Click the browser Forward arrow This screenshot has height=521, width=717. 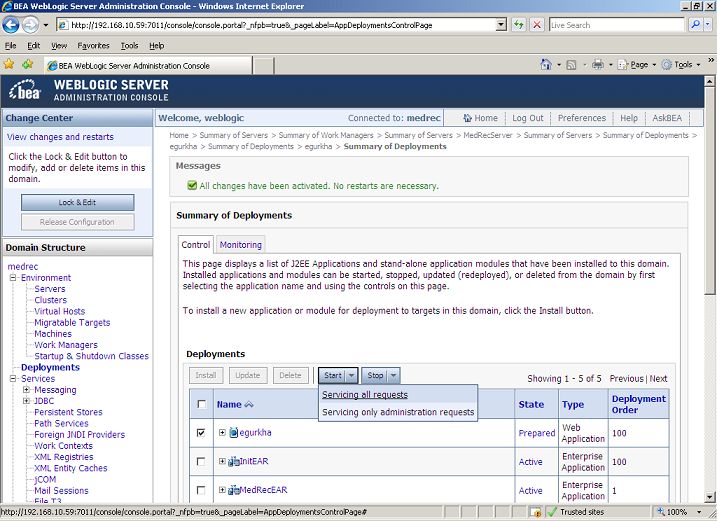30,25
